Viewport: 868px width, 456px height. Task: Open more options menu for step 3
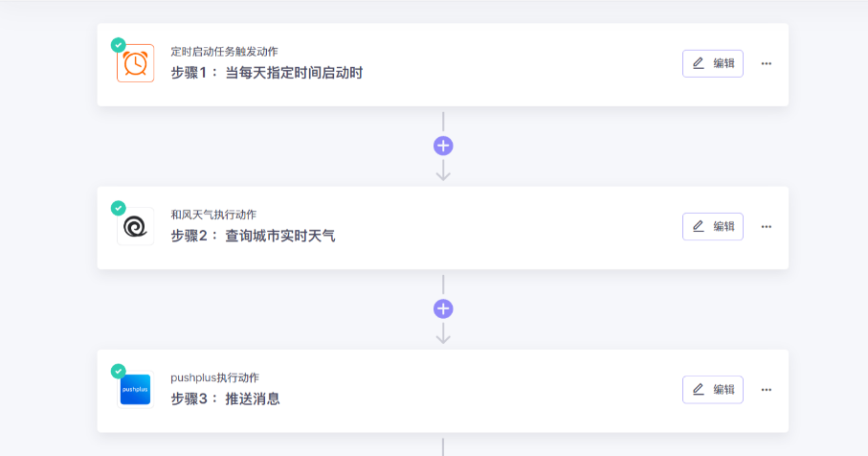tap(766, 390)
